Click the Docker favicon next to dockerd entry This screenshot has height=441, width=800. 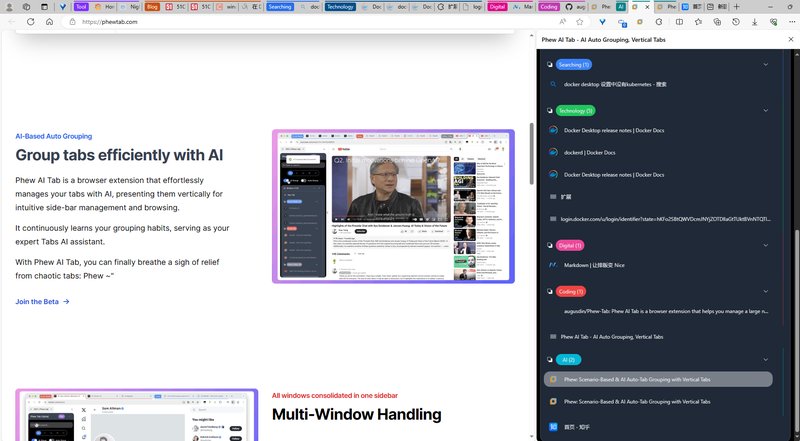point(553,152)
